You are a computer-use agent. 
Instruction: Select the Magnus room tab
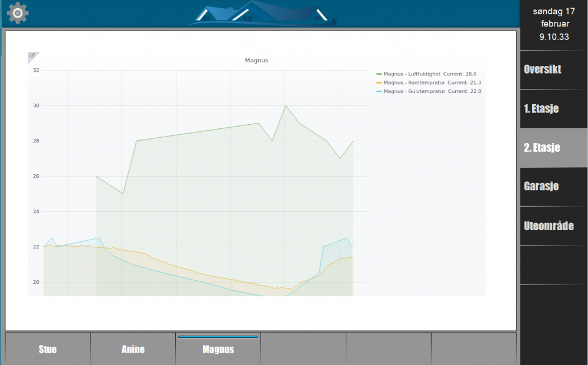[218, 349]
